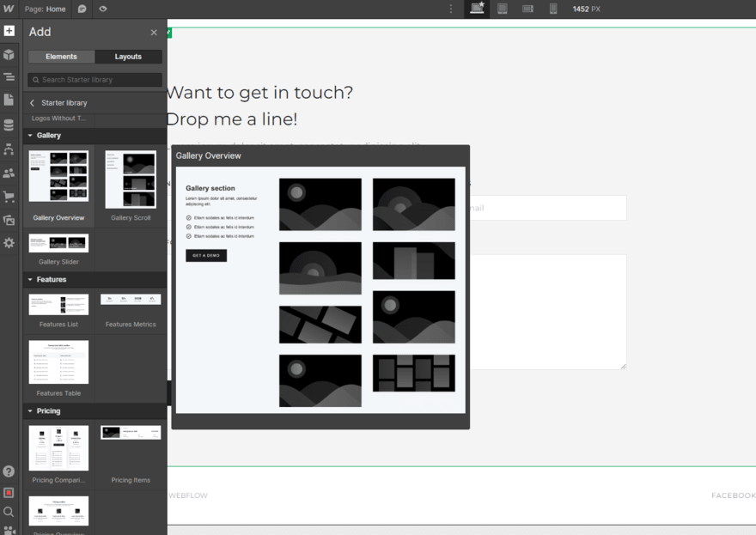Open the CMS Collections panel
The width and height of the screenshot is (756, 535).
(9, 124)
